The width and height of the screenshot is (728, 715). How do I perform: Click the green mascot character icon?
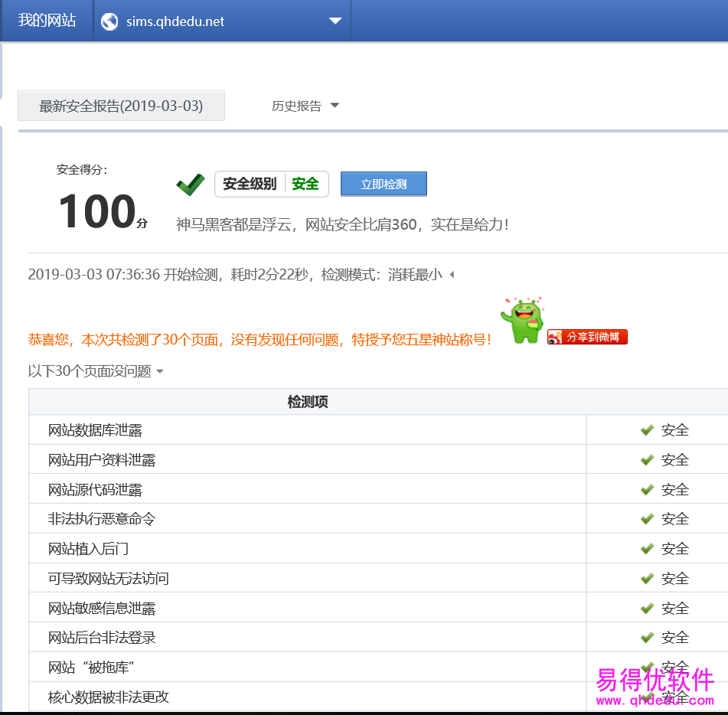pyautogui.click(x=523, y=321)
